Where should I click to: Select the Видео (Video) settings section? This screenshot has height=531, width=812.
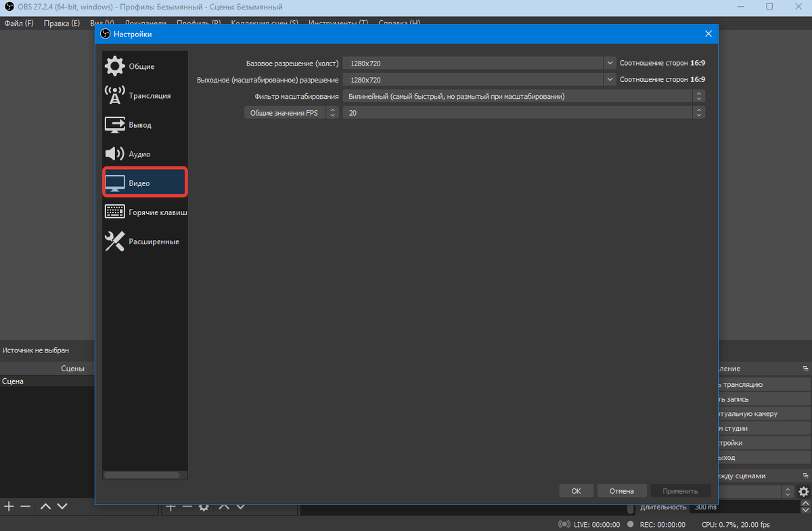(145, 183)
